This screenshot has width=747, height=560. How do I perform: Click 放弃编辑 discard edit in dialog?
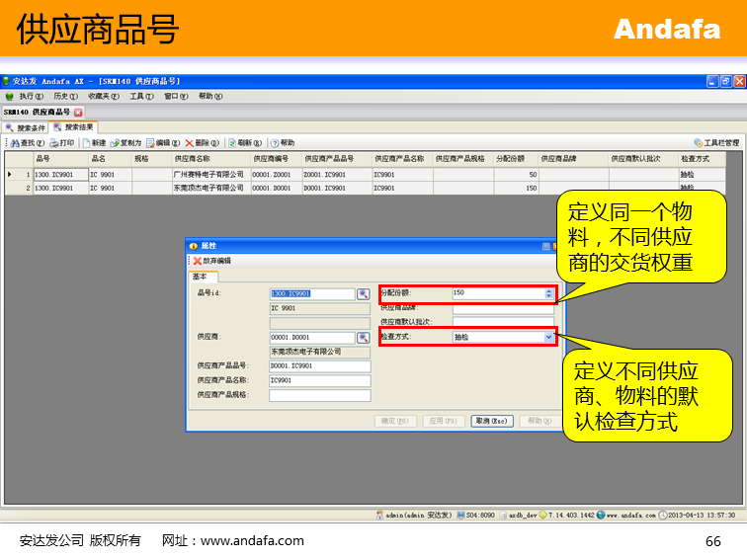click(211, 261)
